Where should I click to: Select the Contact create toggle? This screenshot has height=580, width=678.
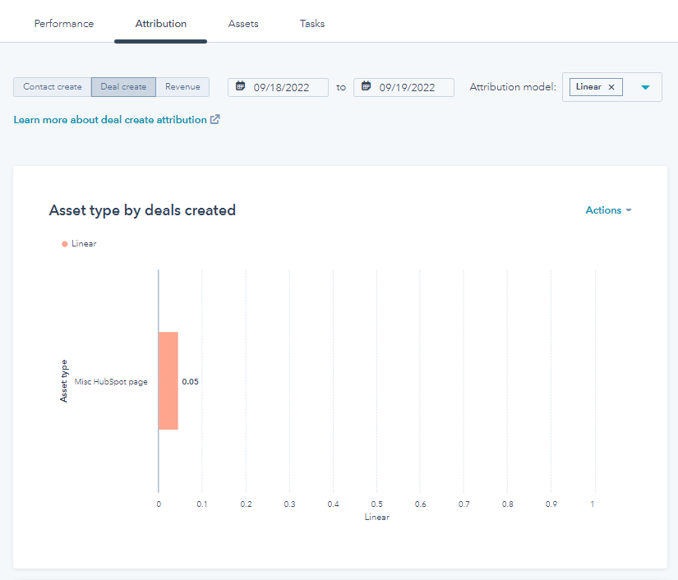[52, 87]
